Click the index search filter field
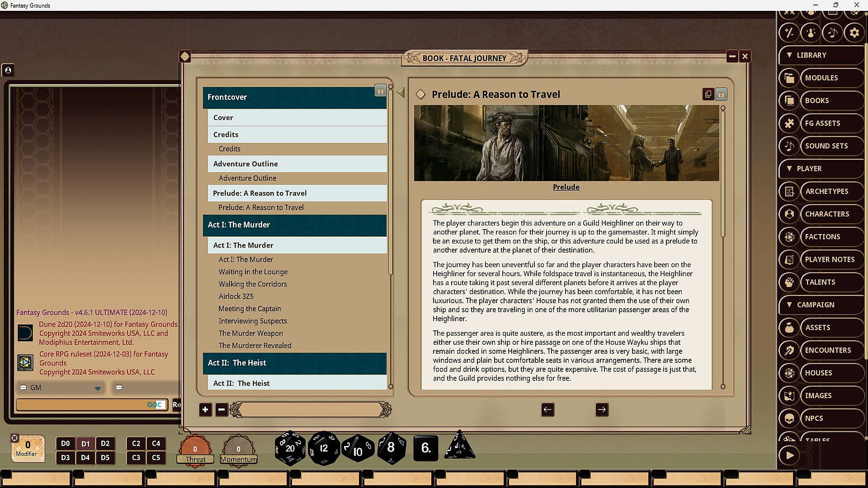Image resolution: width=868 pixels, height=488 pixels. [x=311, y=410]
